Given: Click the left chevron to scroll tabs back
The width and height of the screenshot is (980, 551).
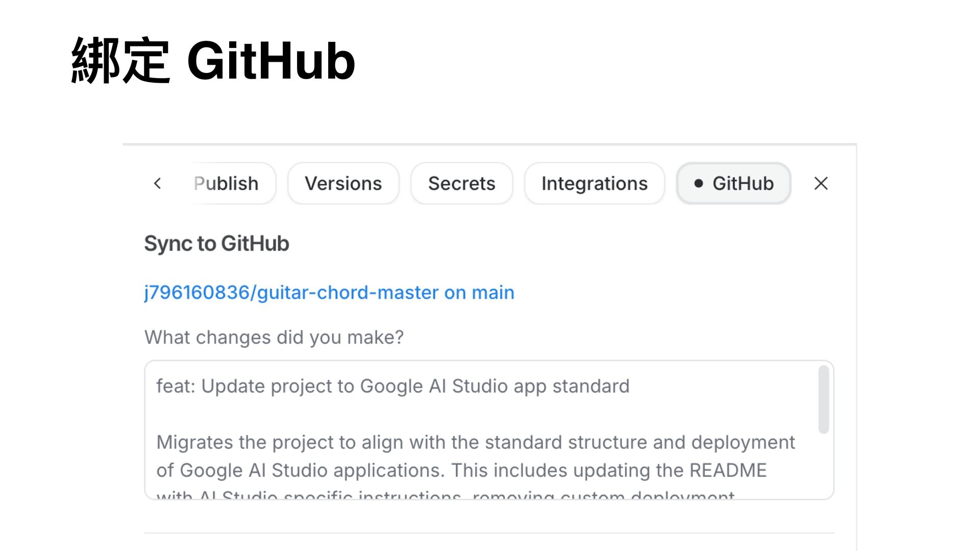Looking at the screenshot, I should (158, 184).
